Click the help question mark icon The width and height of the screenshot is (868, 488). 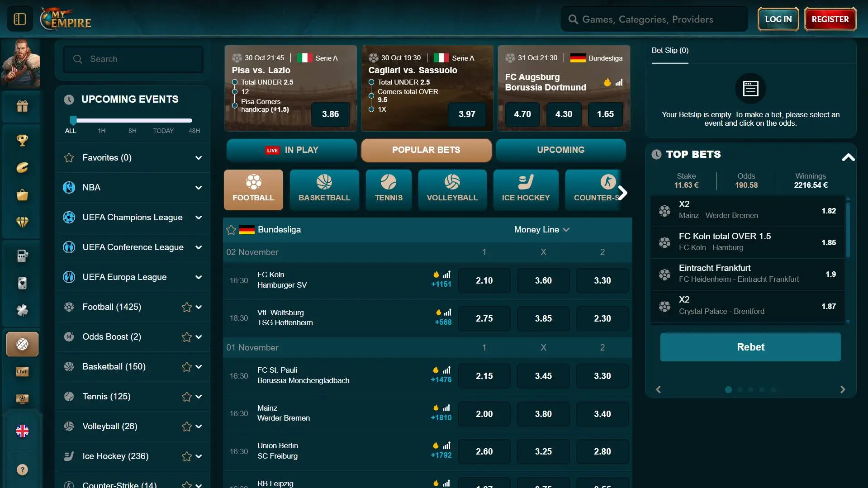click(21, 470)
